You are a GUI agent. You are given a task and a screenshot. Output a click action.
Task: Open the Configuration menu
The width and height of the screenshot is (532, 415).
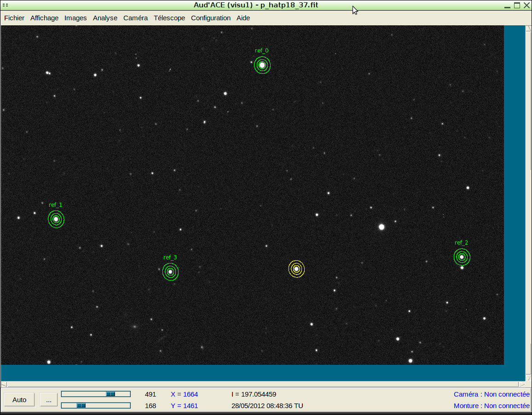(x=211, y=18)
